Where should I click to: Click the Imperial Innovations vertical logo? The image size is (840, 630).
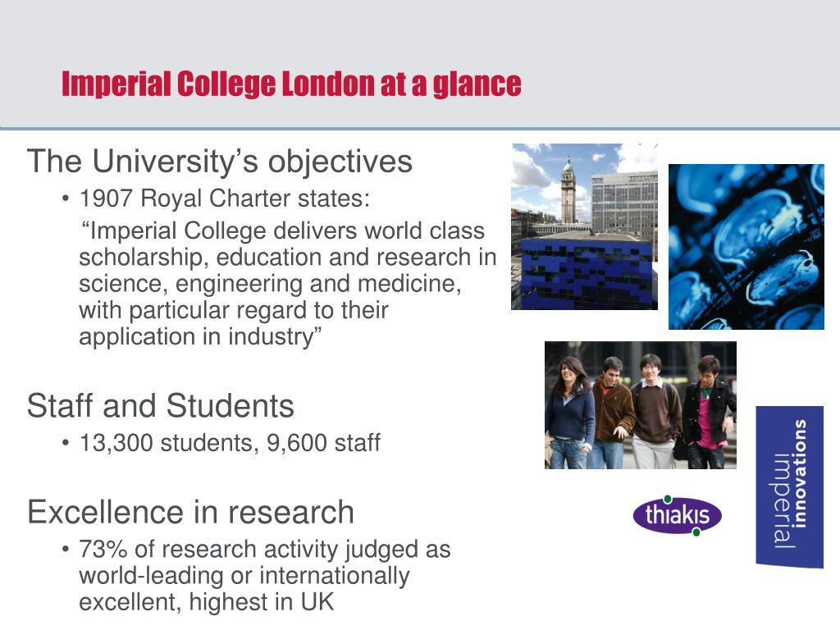click(790, 487)
